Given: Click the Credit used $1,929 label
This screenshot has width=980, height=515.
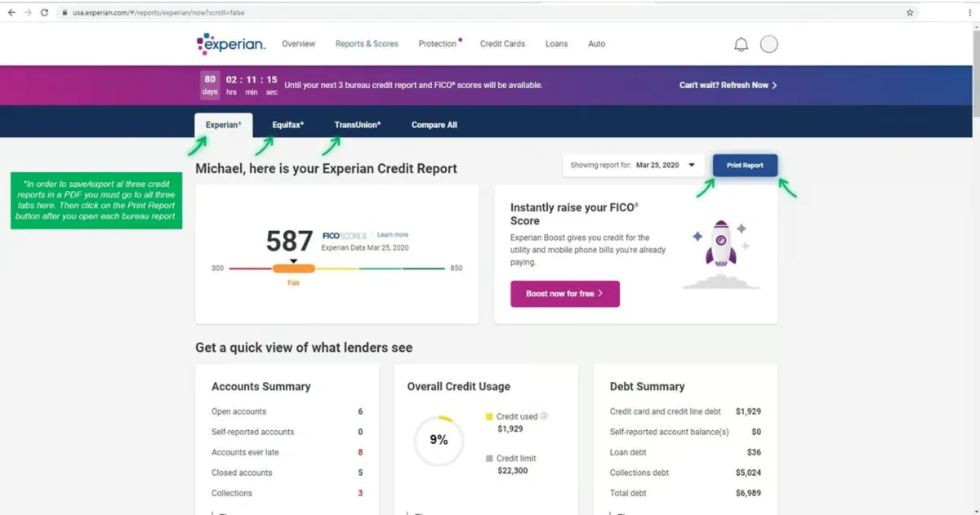Looking at the screenshot, I should point(517,423).
